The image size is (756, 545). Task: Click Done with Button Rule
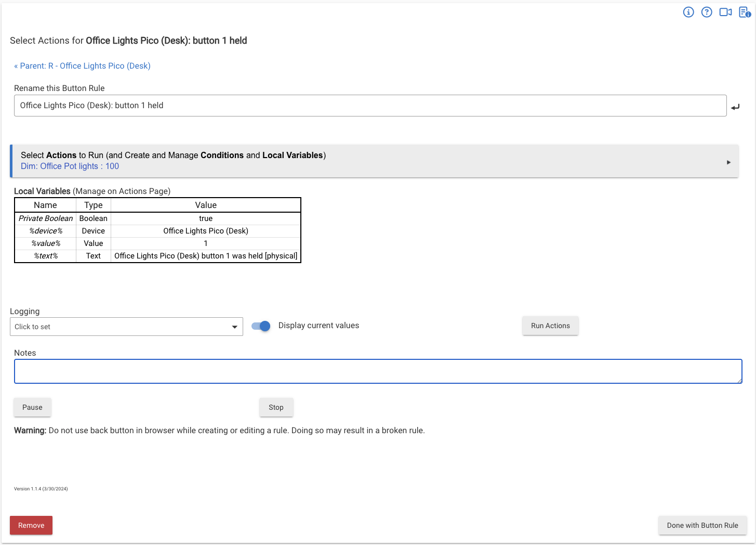(702, 525)
